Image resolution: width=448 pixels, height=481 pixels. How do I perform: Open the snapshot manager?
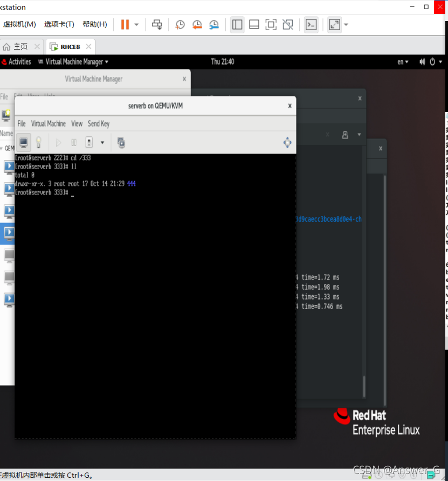214,25
